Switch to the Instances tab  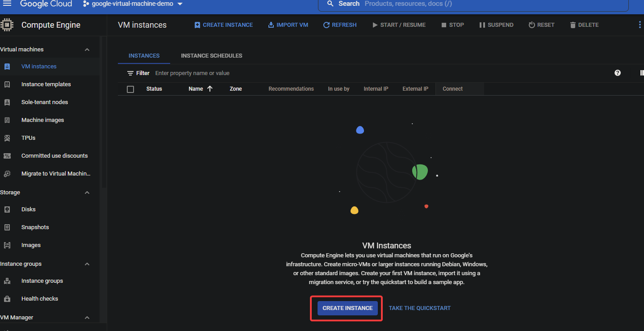pyautogui.click(x=144, y=56)
